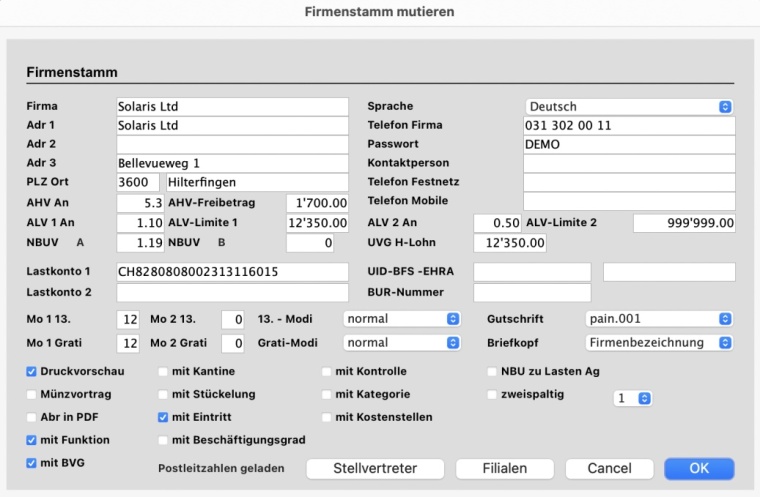
Task: Toggle the Abr in PDF checkbox
Action: pos(31,417)
